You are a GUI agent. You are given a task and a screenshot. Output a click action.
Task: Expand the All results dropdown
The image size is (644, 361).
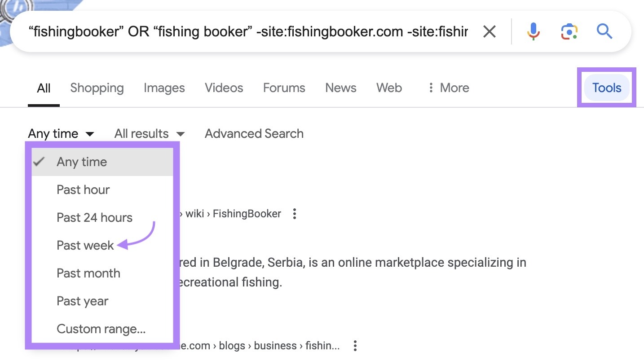[149, 133]
